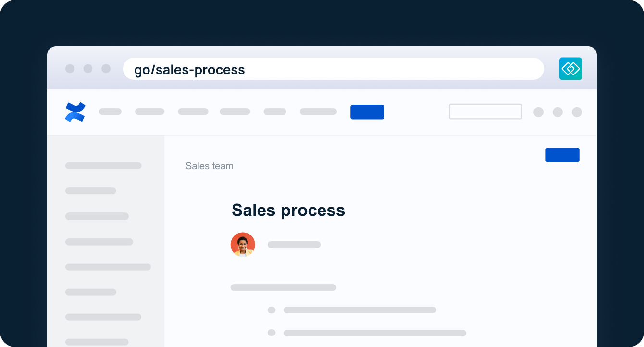Image resolution: width=644 pixels, height=347 pixels.
Task: Click the first gray dot in the browser window controls
Action: pyautogui.click(x=70, y=69)
